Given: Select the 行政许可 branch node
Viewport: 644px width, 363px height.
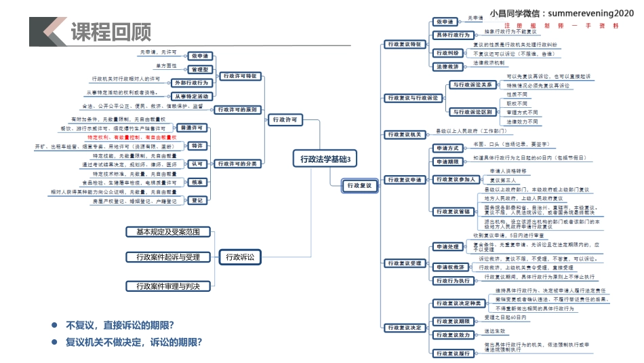Looking at the screenshot, I should (285, 119).
